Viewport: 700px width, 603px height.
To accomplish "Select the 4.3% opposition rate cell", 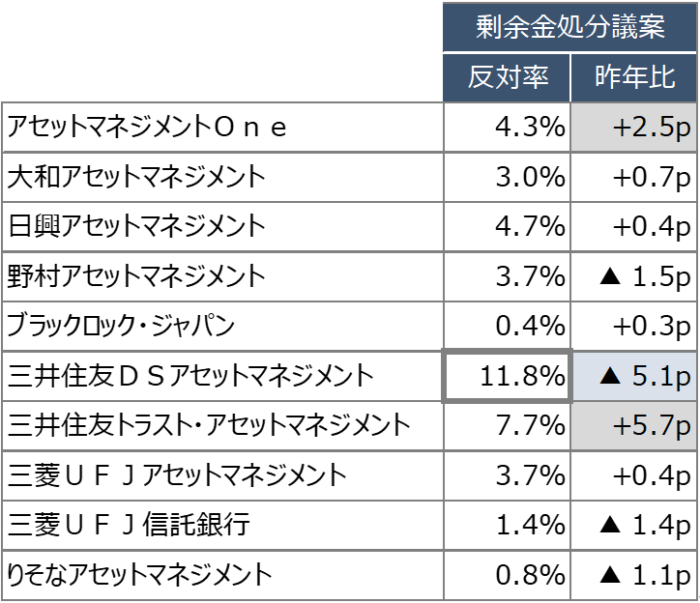I will pos(507,128).
